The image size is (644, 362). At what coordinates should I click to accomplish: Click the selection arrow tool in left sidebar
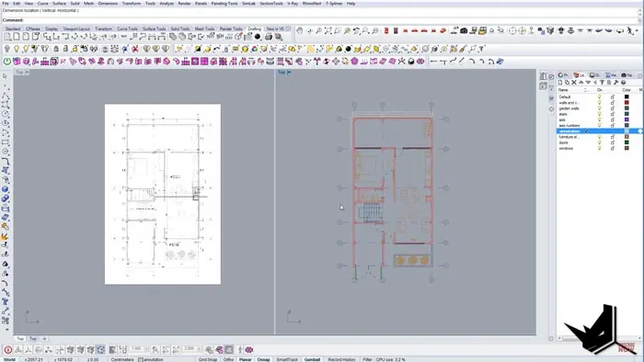tap(5, 76)
